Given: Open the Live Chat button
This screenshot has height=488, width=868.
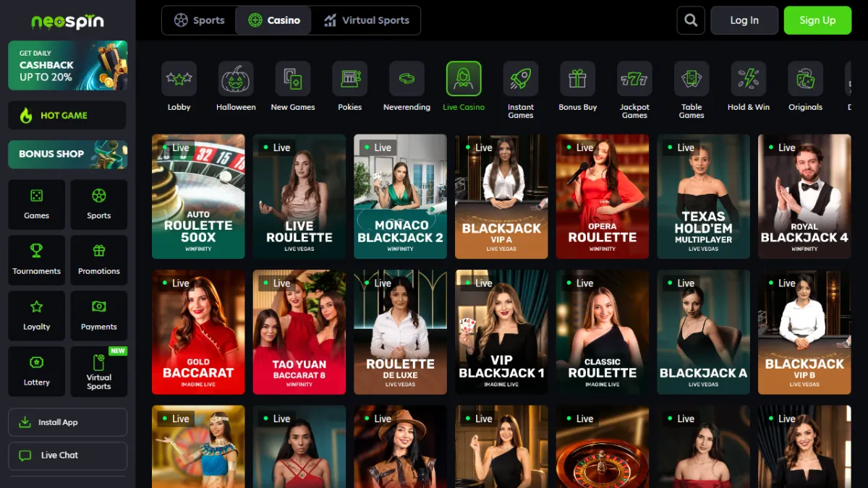Looking at the screenshot, I should (x=67, y=455).
